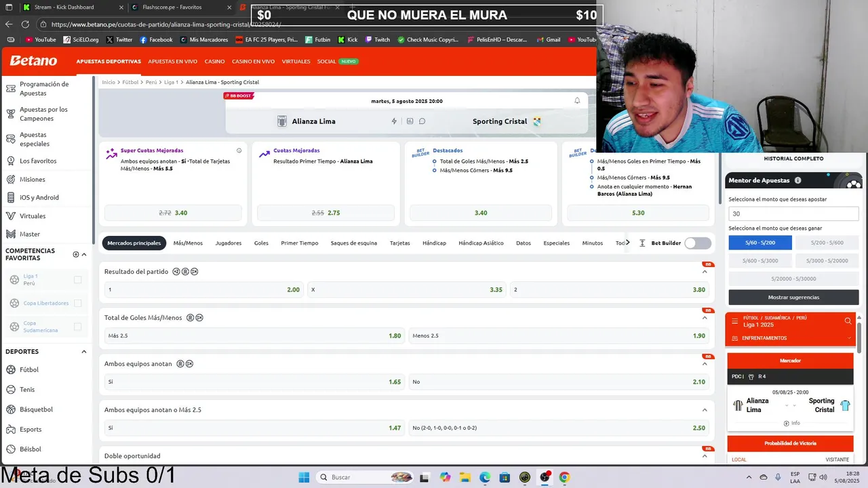Select the S/200 - S/600 win range
The image size is (868, 488).
pos(827,243)
